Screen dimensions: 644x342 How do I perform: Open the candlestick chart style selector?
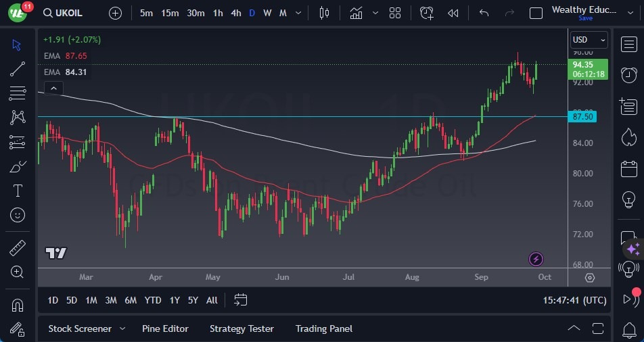325,13
